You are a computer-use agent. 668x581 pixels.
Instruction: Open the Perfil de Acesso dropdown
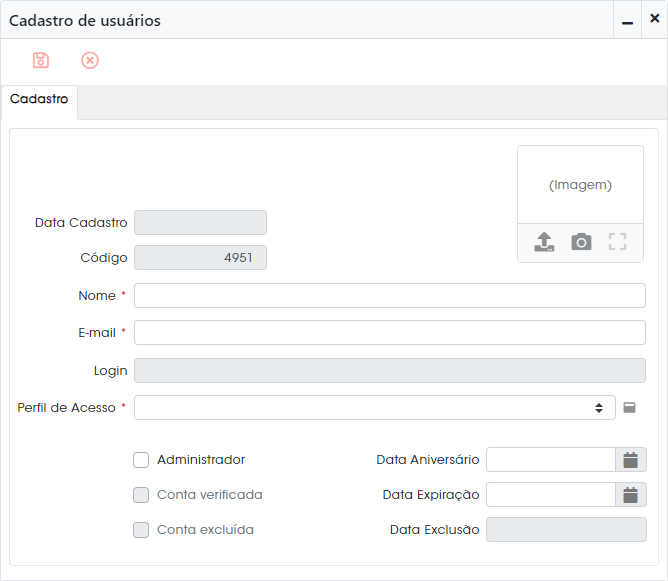click(x=374, y=408)
